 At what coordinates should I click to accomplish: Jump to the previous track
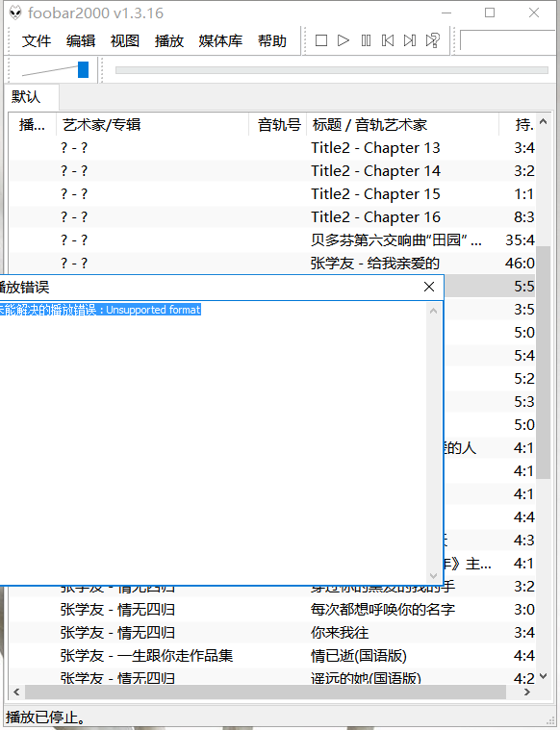coord(388,40)
